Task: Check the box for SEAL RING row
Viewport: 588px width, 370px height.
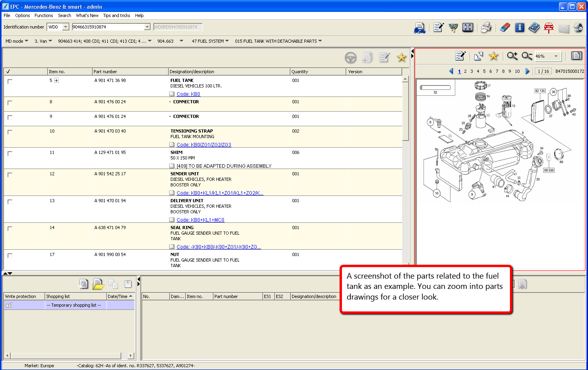Action: pyautogui.click(x=10, y=228)
